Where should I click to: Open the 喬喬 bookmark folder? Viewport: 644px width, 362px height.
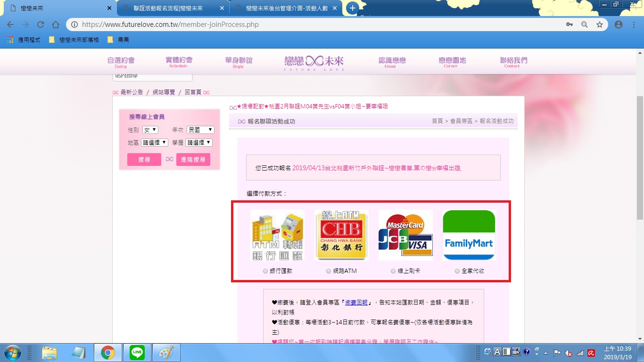118,40
